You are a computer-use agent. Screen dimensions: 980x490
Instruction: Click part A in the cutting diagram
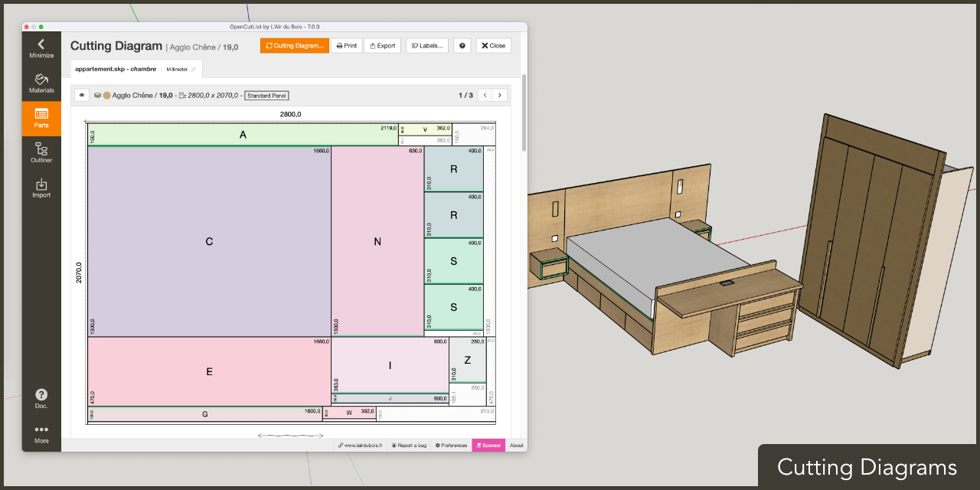point(243,135)
